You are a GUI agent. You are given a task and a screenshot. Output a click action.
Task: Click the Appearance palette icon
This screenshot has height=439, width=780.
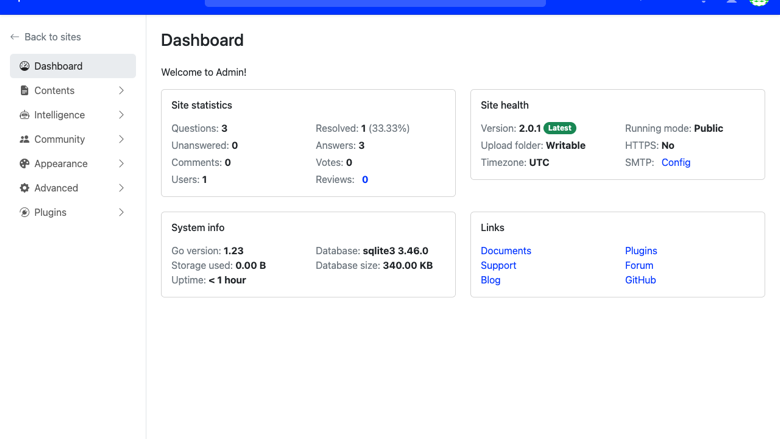pos(24,164)
